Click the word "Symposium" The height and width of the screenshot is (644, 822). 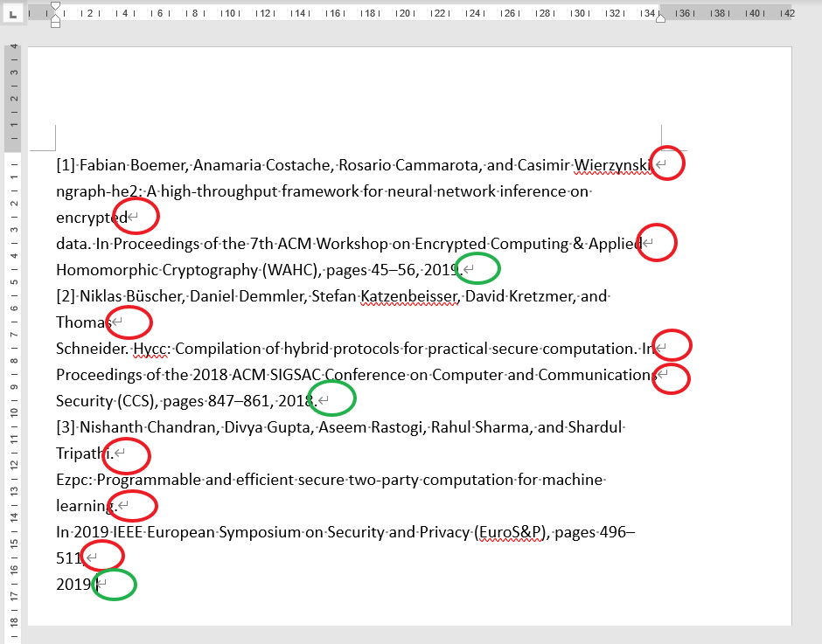pos(260,532)
